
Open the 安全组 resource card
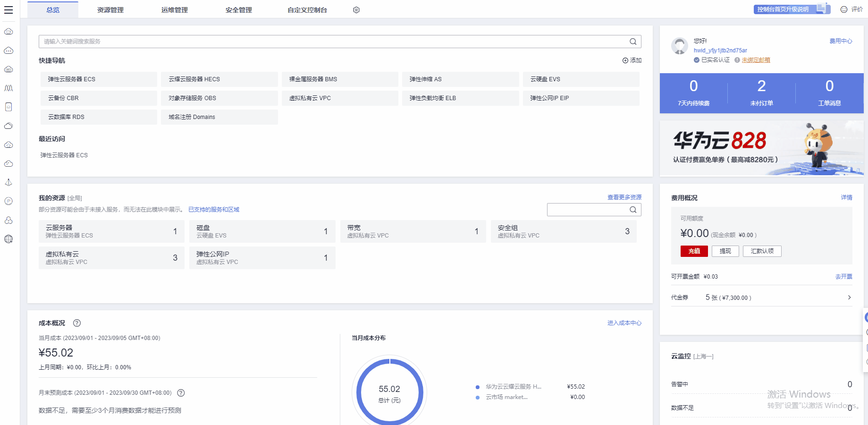[x=564, y=231]
